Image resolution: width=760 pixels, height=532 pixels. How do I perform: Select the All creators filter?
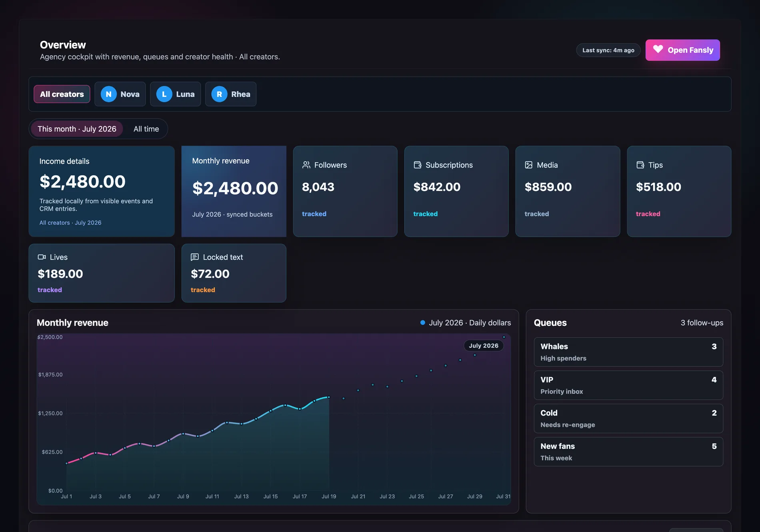(x=62, y=94)
